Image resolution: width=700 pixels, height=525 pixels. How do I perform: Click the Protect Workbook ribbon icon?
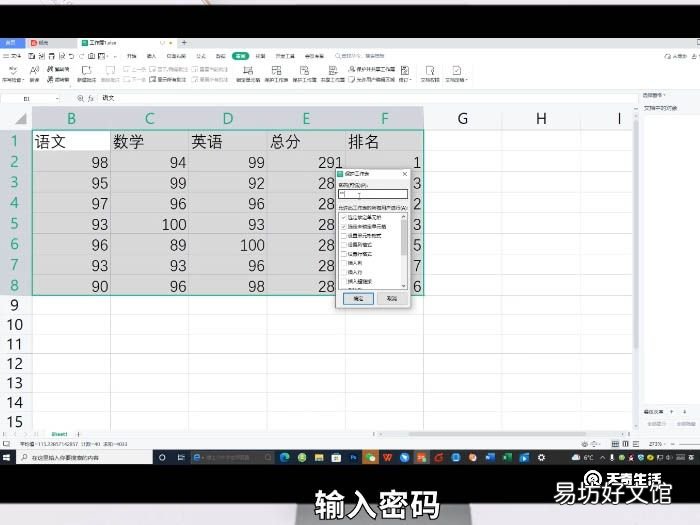click(x=304, y=71)
